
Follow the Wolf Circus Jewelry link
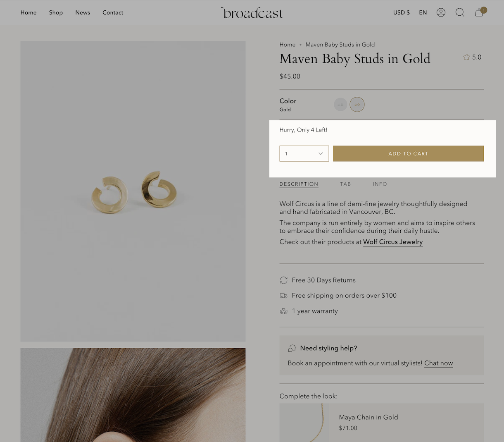click(392, 242)
